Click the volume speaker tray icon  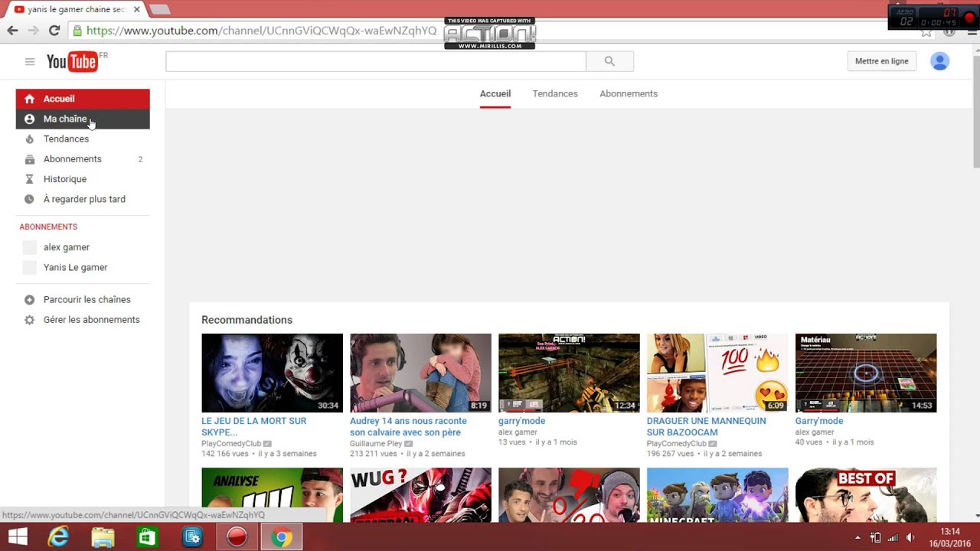(910, 537)
